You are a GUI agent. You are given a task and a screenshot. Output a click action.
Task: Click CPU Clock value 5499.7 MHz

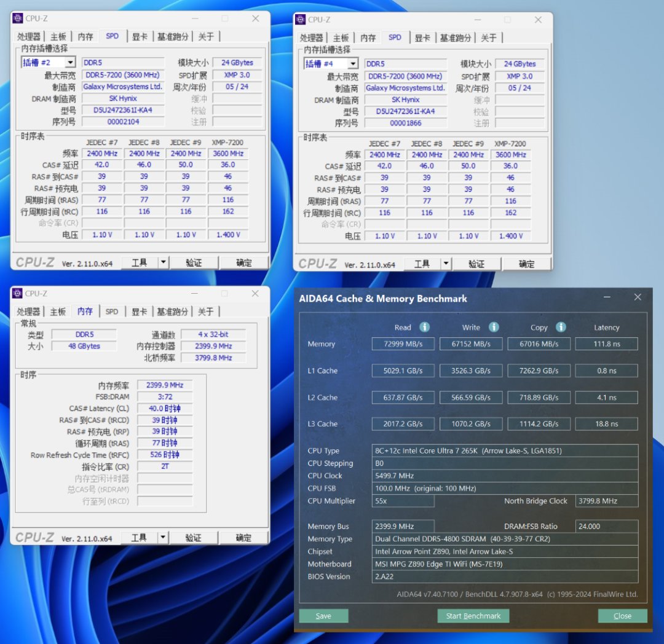point(505,476)
